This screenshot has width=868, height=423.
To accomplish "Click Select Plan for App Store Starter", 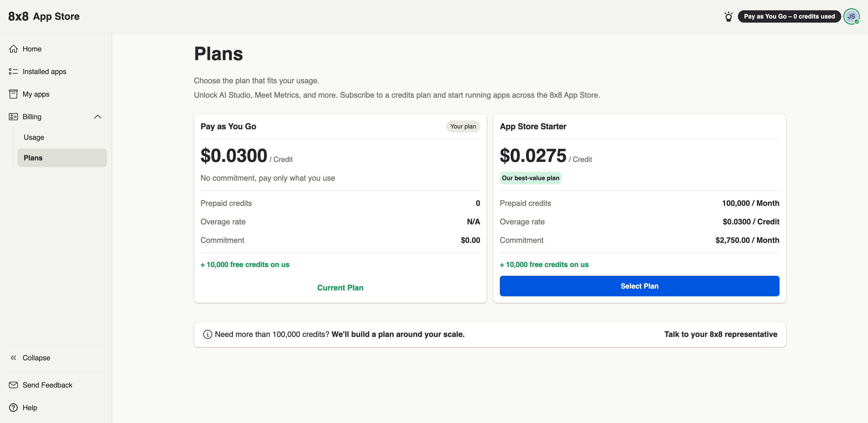I will coord(639,286).
